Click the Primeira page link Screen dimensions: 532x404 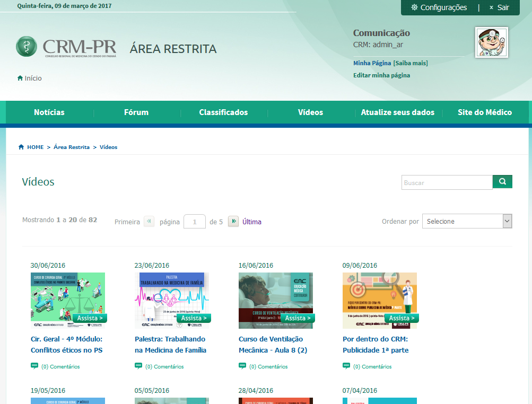tap(127, 222)
